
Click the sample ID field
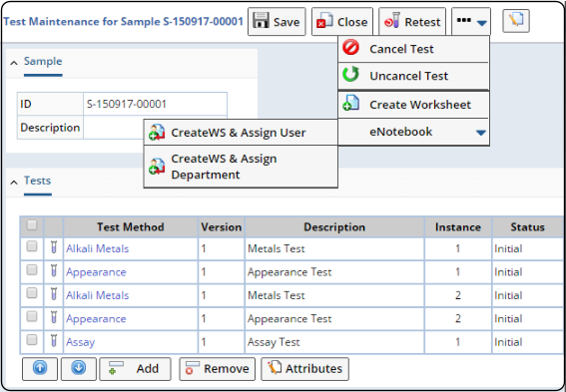click(155, 104)
